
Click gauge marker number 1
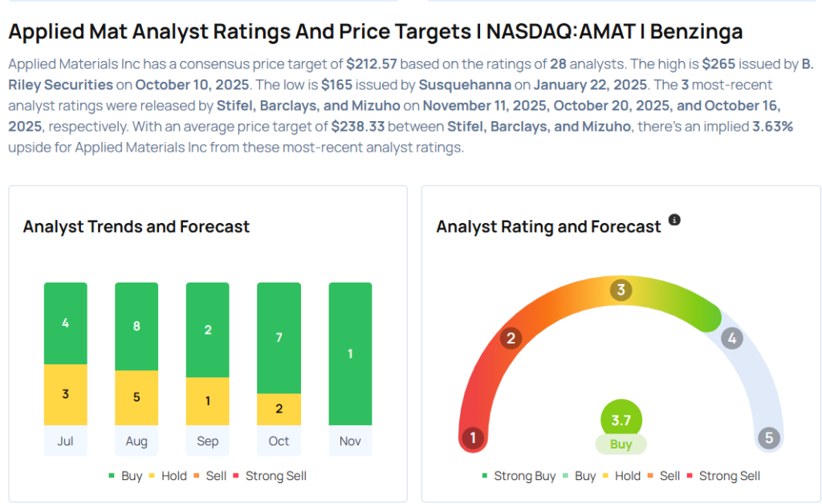(474, 438)
